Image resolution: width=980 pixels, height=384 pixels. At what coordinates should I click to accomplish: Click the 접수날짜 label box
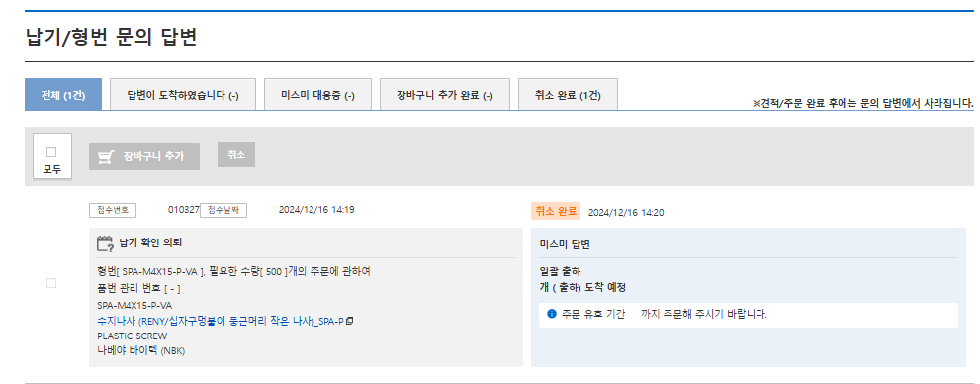(223, 210)
